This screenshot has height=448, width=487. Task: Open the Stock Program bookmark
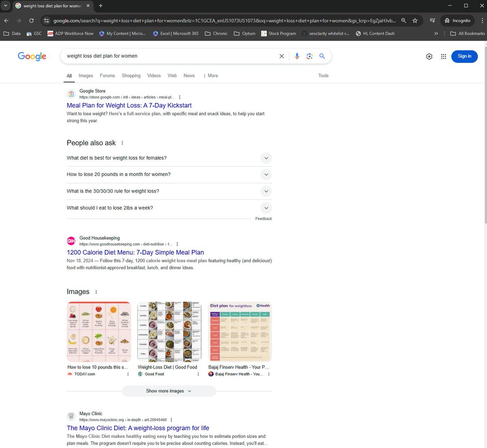point(278,34)
